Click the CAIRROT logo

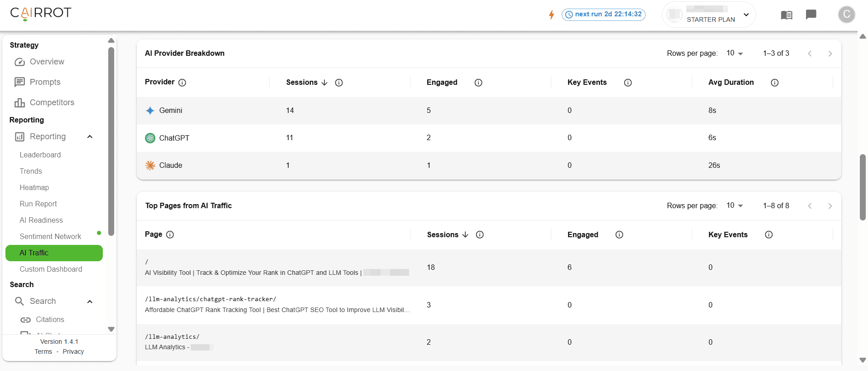click(x=41, y=14)
